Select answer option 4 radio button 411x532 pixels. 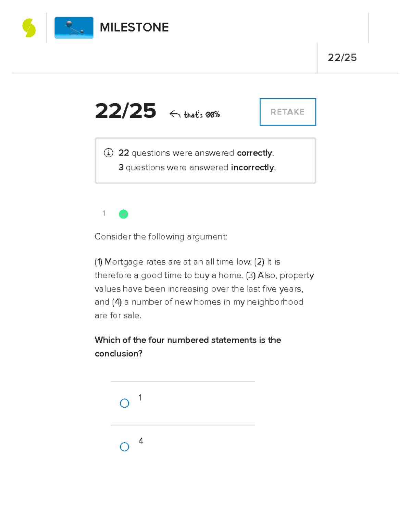tap(124, 446)
